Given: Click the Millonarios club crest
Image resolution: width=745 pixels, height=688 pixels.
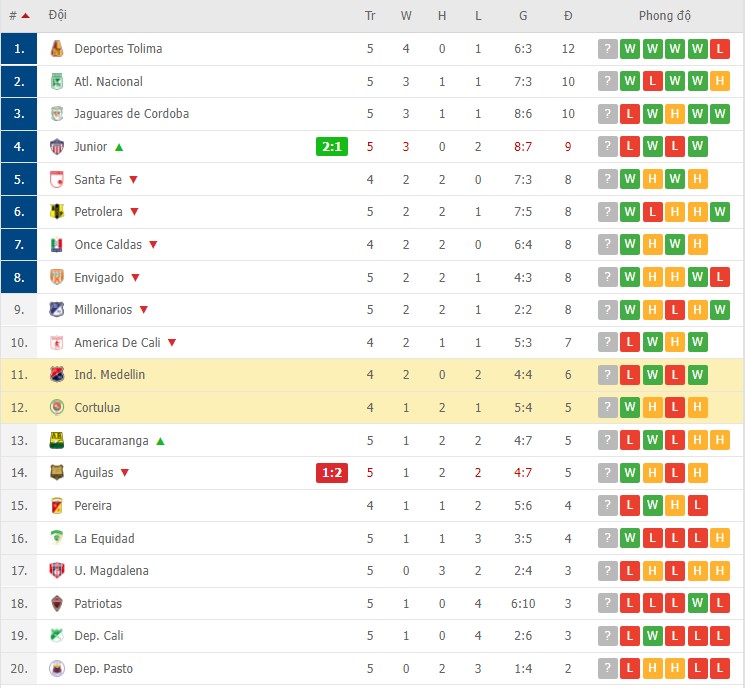Looking at the screenshot, I should (57, 310).
